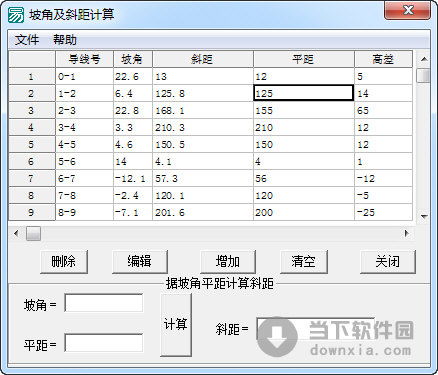Click the horizontal scrollbar right arrow
438x375 pixels.
tap(406, 233)
